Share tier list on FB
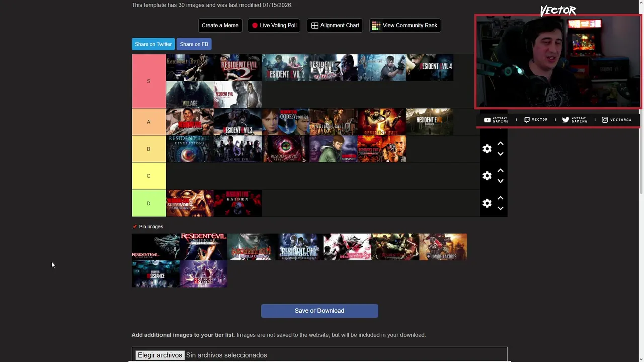The image size is (644, 362). point(194,44)
